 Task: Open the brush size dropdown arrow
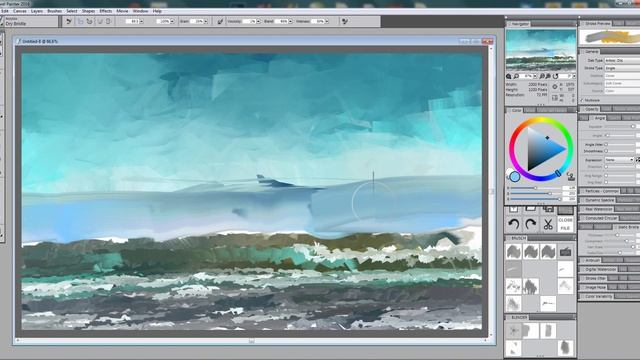click(x=142, y=21)
